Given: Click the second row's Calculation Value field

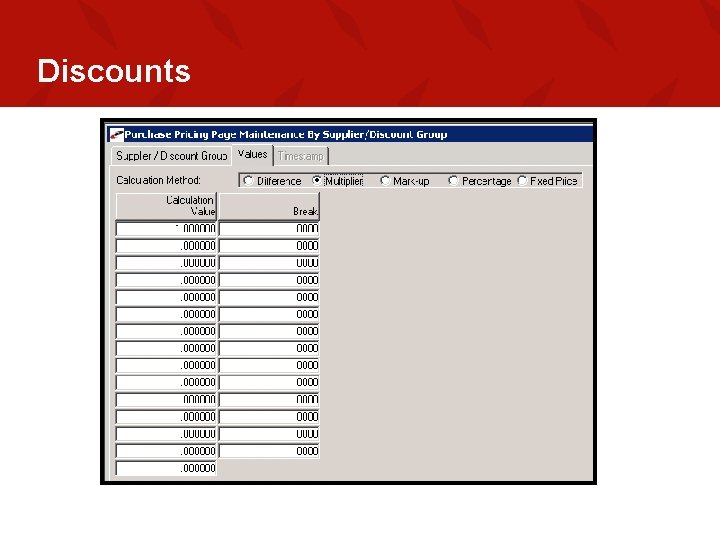Looking at the screenshot, I should [166, 246].
